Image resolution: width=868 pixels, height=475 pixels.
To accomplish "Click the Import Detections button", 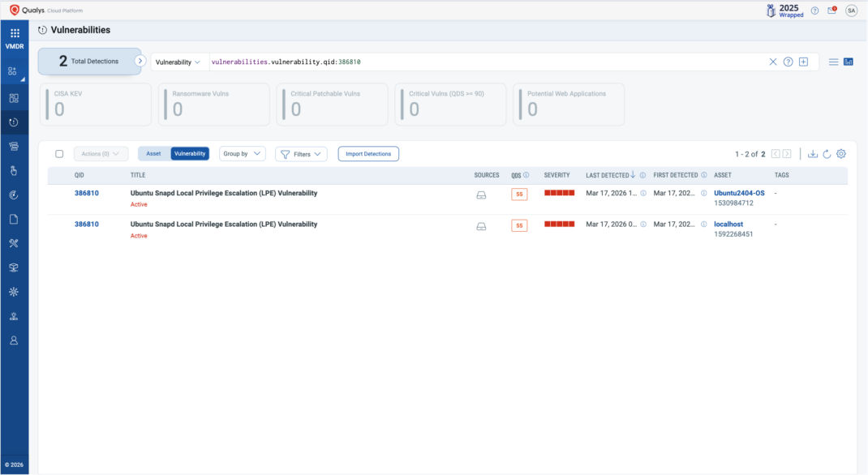I will (x=368, y=154).
